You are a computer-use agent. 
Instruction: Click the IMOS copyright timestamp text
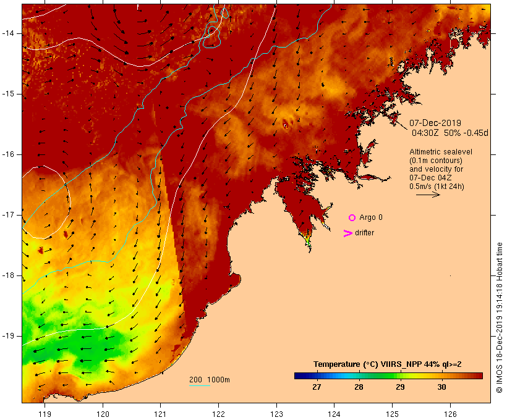click(499, 317)
